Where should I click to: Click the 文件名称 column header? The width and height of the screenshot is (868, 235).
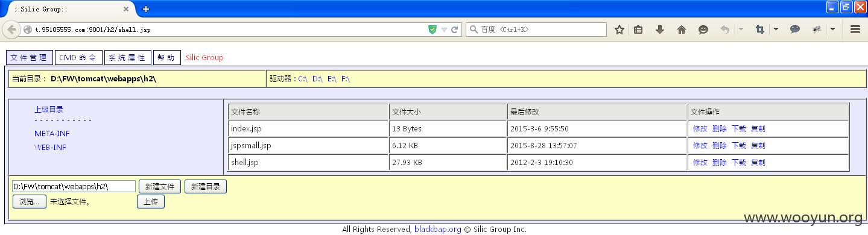click(x=308, y=112)
